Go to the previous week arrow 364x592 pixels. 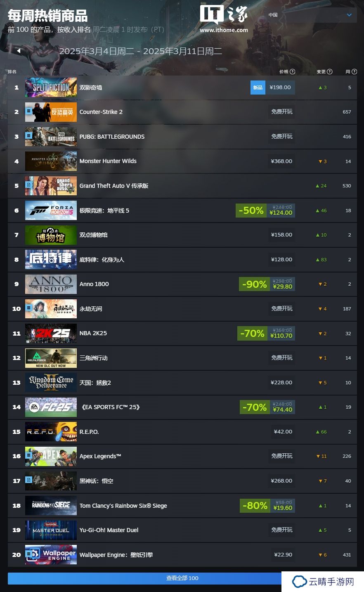tap(19, 51)
